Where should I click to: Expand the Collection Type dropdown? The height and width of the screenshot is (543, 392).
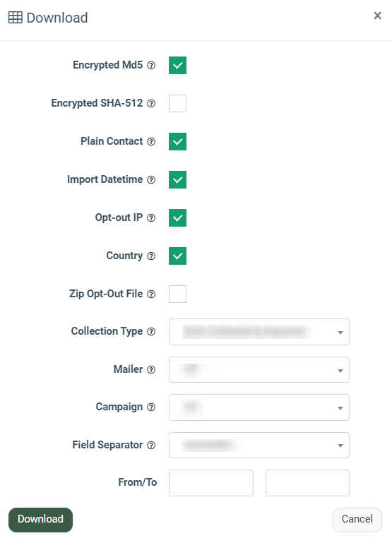[x=259, y=332]
